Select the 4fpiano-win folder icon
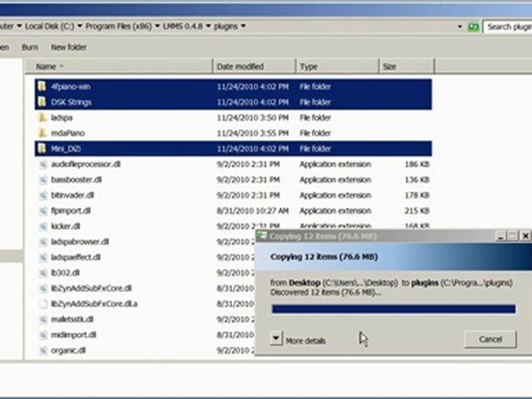Image resolution: width=532 pixels, height=399 pixels. [x=42, y=86]
